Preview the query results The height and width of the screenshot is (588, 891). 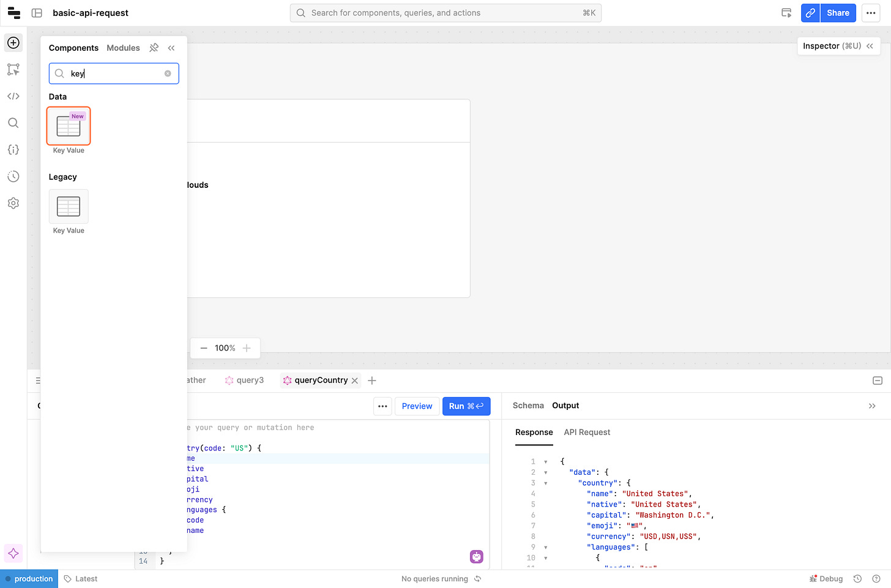pos(417,406)
